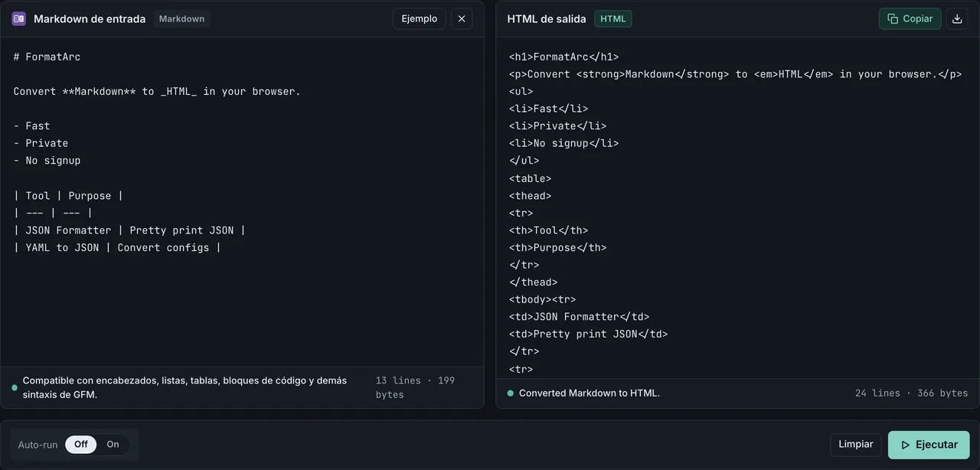Viewport: 980px width, 470px height.
Task: Run conversion with Ejecutar button
Action: coord(929,445)
